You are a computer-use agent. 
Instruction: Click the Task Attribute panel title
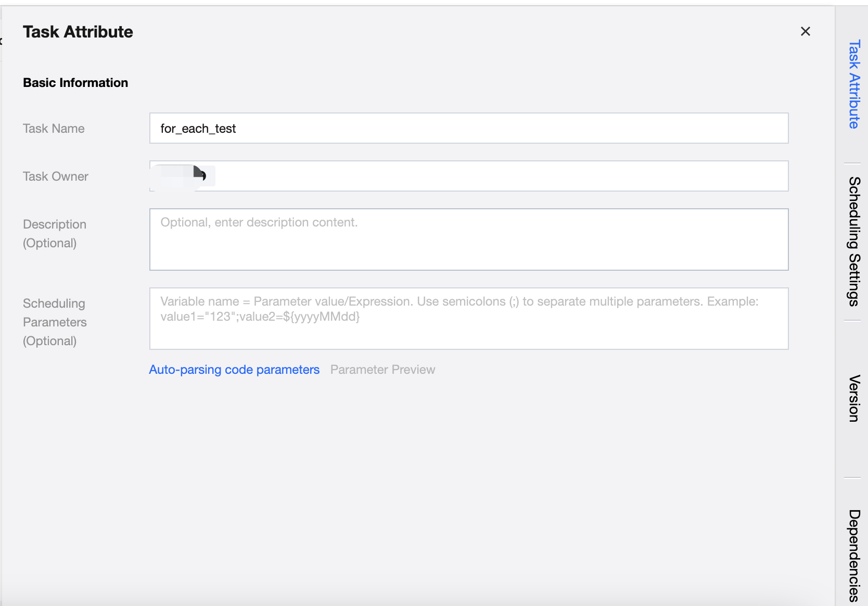[78, 32]
